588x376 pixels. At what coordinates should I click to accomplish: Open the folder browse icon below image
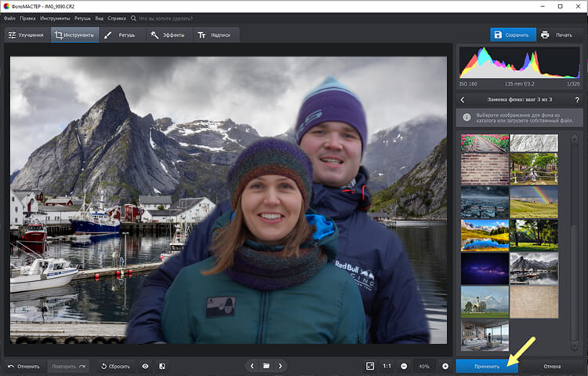tap(266, 366)
